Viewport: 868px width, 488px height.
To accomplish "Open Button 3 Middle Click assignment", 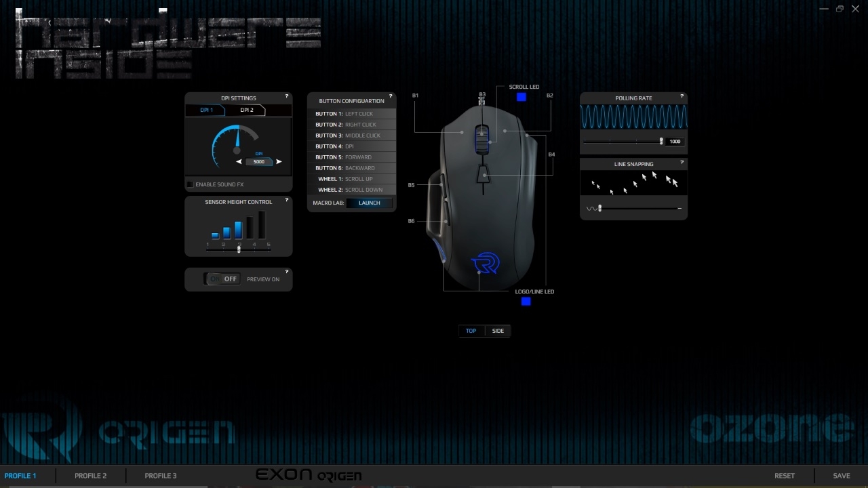I will pyautogui.click(x=351, y=136).
